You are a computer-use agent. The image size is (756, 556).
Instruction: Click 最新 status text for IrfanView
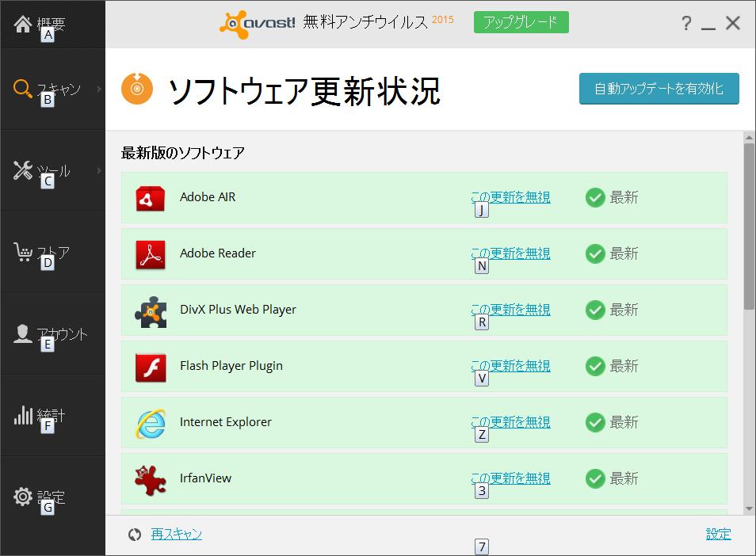click(624, 478)
